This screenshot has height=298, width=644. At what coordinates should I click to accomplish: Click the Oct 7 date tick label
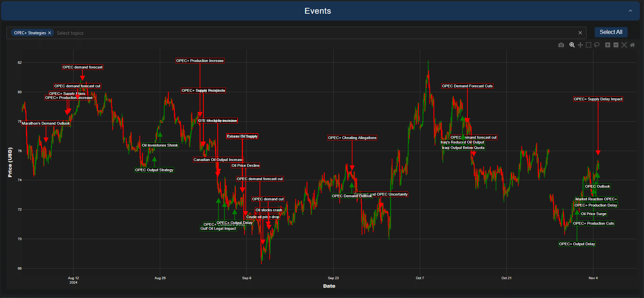tap(420, 278)
